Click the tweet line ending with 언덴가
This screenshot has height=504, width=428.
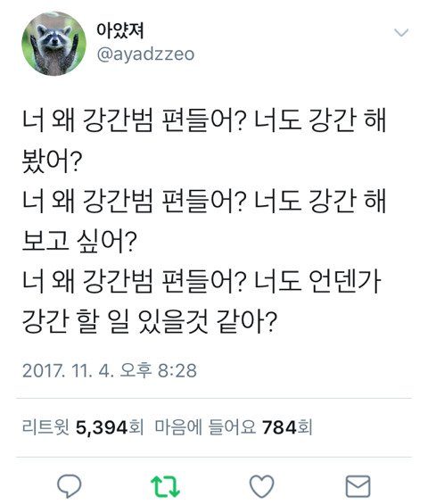coord(202,281)
